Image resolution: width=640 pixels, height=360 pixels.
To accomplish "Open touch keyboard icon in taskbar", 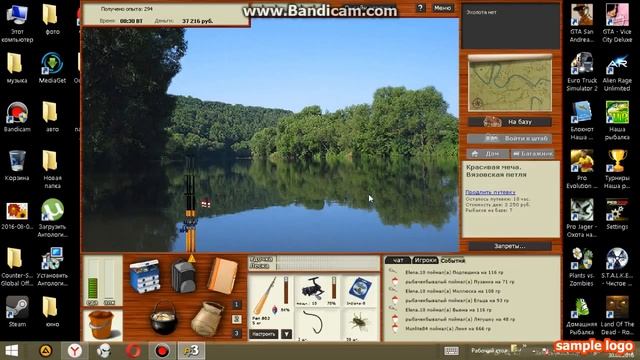I will (x=451, y=351).
